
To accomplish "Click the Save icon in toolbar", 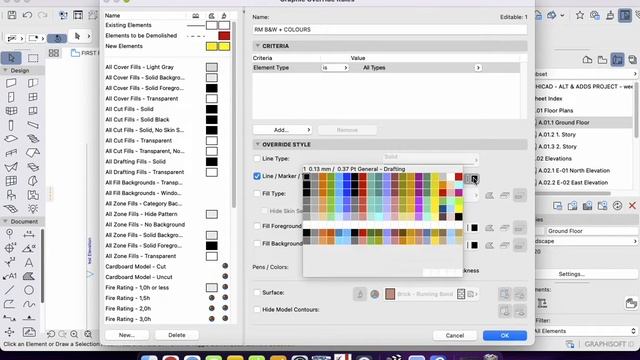I will coord(12,16).
